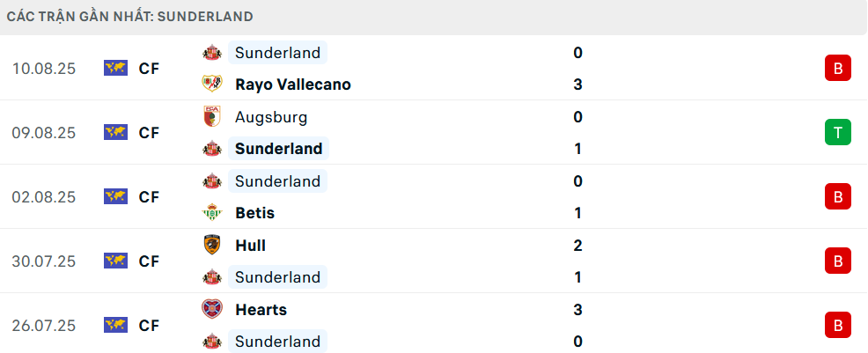Click the CF competition label for 02.08.25

149,197
